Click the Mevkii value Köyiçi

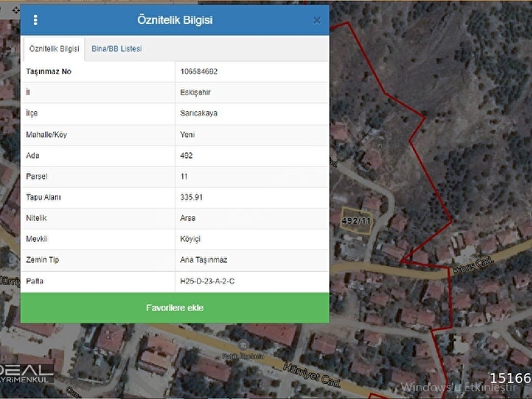(190, 239)
